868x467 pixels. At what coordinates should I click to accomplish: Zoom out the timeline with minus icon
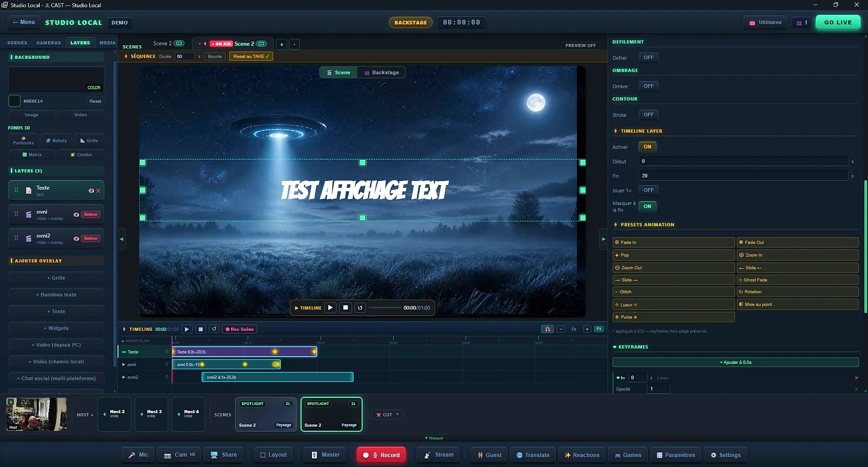561,329
